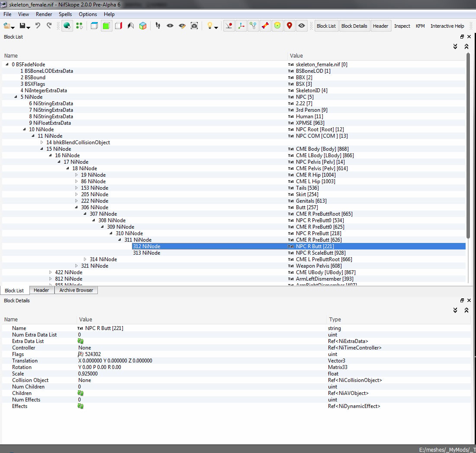Image resolution: width=476 pixels, height=453 pixels.
Task: Click the Load file toolbar icon
Action: (6, 26)
